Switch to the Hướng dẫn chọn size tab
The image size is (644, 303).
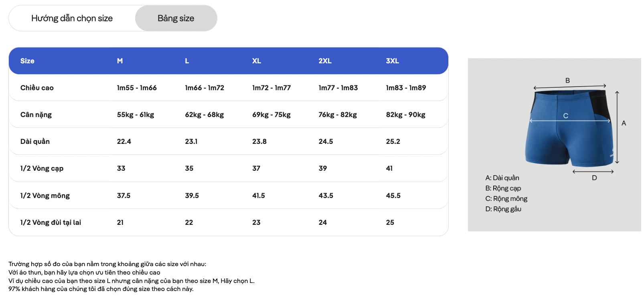pyautogui.click(x=72, y=18)
